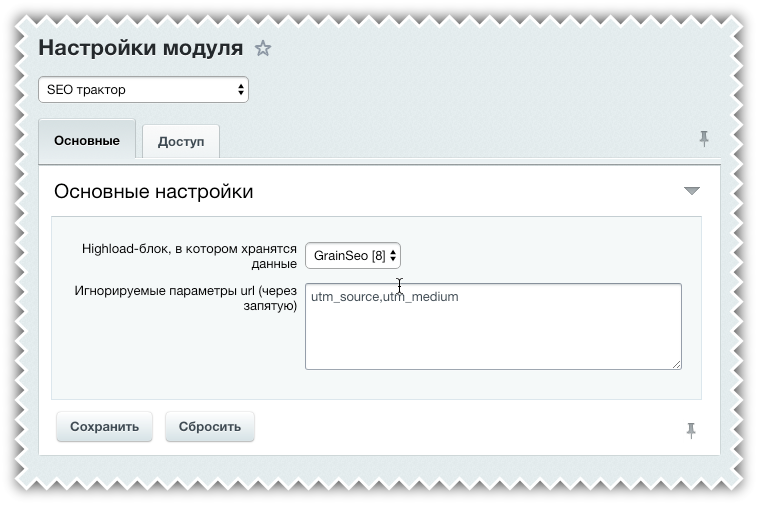Click the pin icon next to bottom buttons
This screenshot has width=758, height=505.
point(690,430)
